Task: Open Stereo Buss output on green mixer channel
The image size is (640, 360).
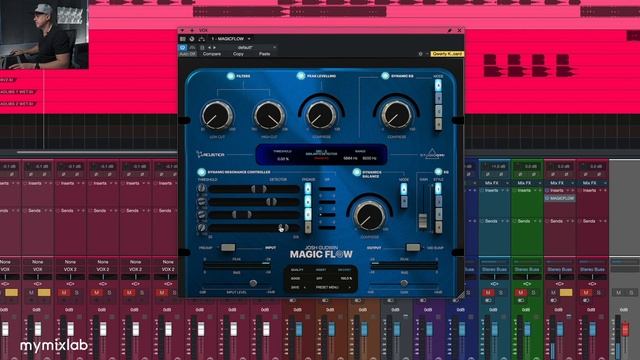Action: (527, 269)
